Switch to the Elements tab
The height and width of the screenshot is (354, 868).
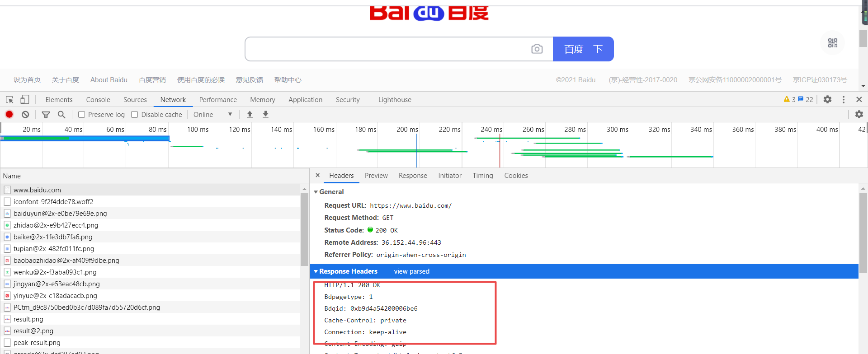click(x=59, y=100)
